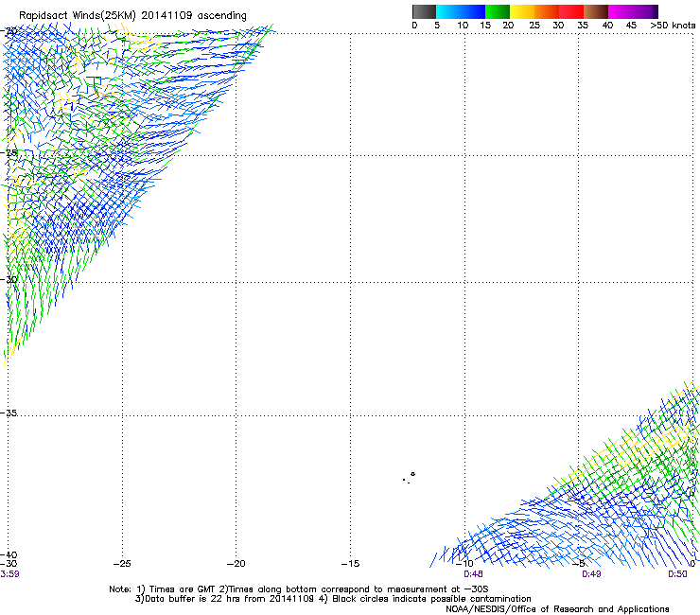Click the purple time stamp '3:59'
700x615 pixels.
coord(9,574)
